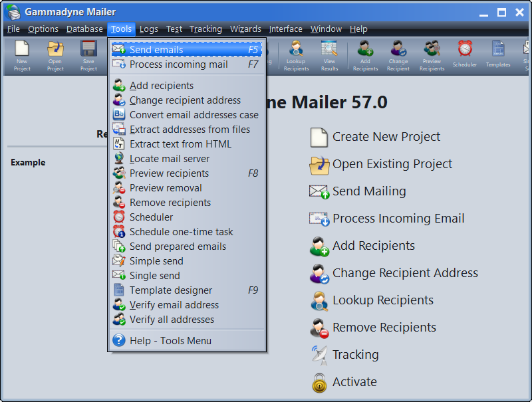Select Process incoming mail menu entry
The height and width of the screenshot is (402, 532).
point(187,64)
